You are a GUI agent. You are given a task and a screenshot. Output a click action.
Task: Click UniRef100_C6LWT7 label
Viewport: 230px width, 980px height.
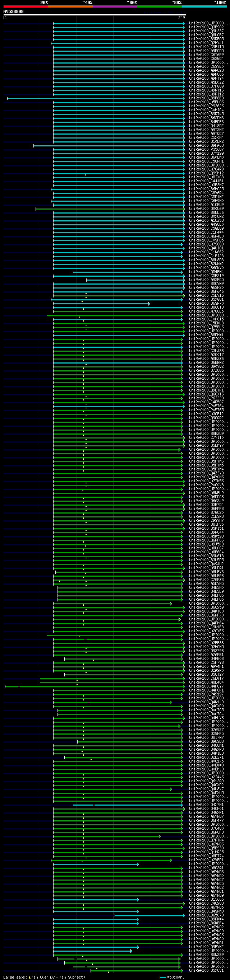206,679
